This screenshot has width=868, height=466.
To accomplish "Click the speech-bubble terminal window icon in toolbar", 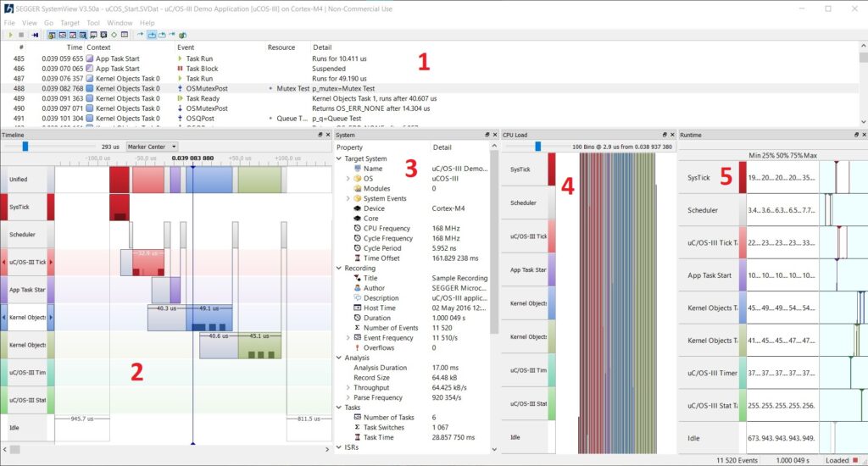I will (93, 35).
